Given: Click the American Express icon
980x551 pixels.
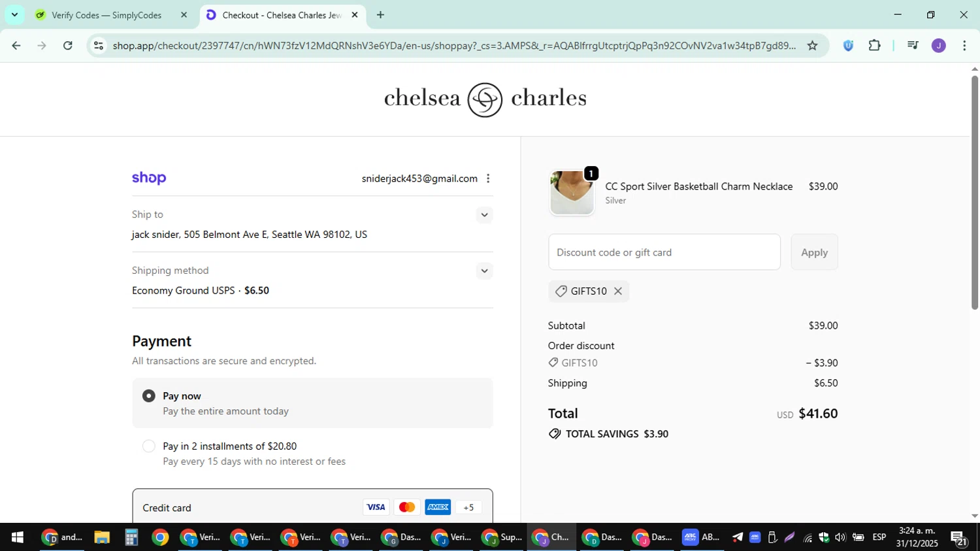Looking at the screenshot, I should coord(438,507).
